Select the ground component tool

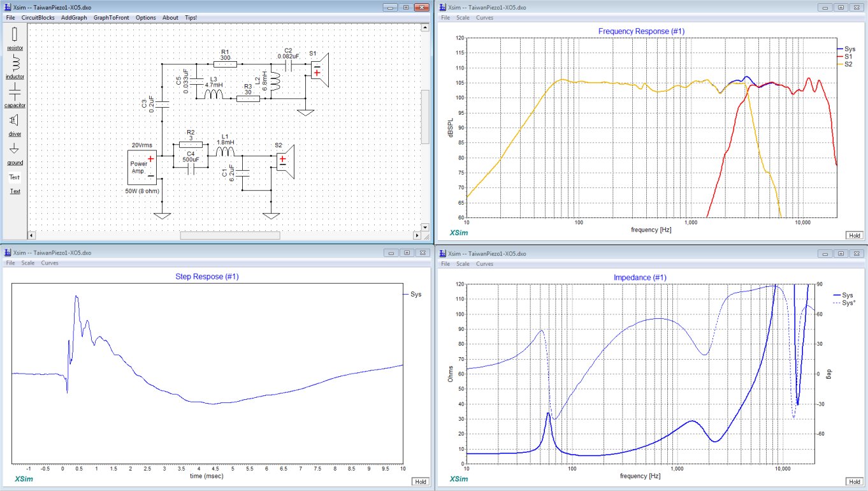(14, 153)
